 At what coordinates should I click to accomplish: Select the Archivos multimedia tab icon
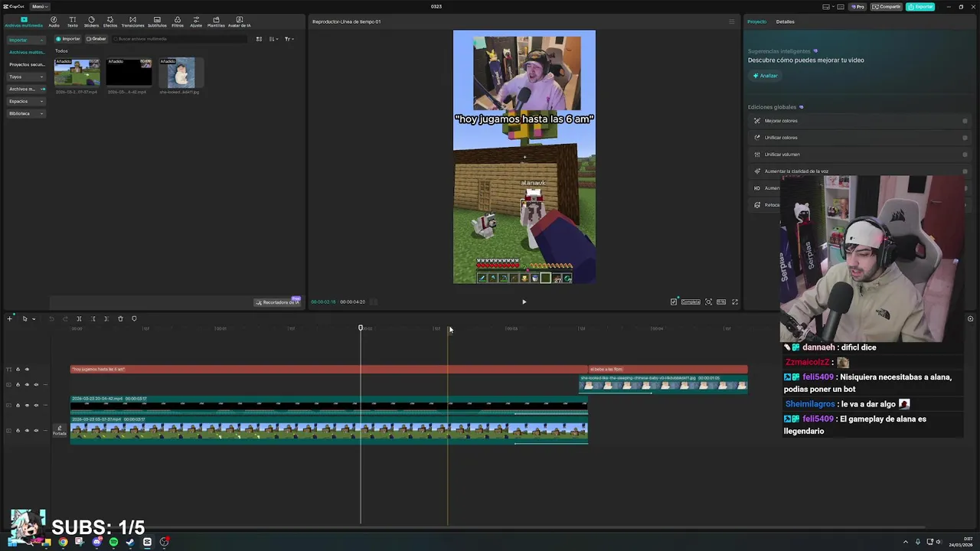(x=24, y=21)
